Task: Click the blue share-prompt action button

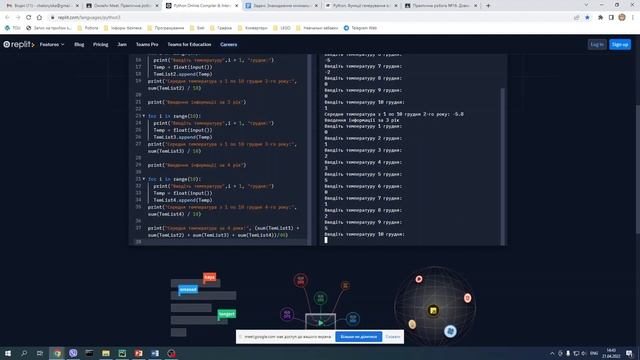Action: click(x=358, y=337)
